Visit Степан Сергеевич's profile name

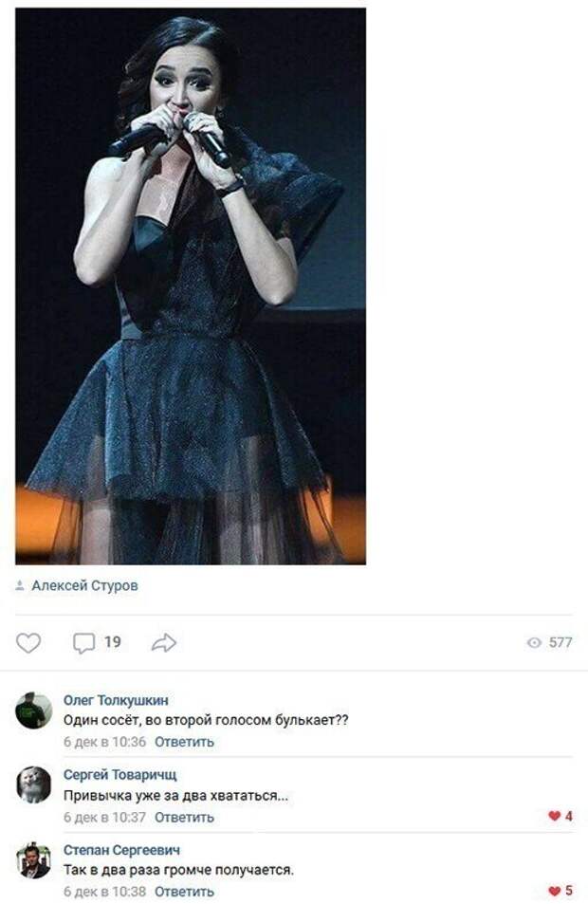[x=121, y=850]
